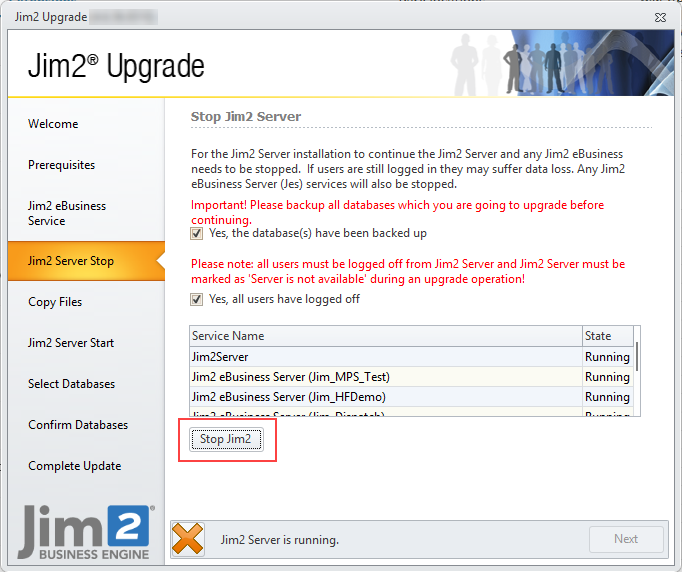Click the disabled Next button

click(x=626, y=539)
